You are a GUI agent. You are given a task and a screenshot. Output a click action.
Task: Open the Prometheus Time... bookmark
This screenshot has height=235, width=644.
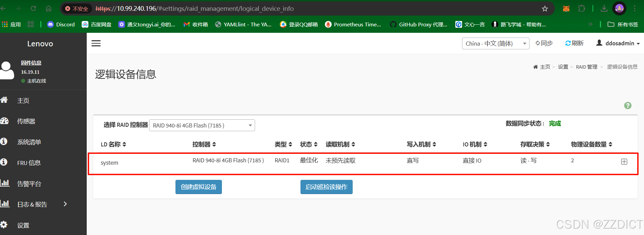pyautogui.click(x=353, y=24)
